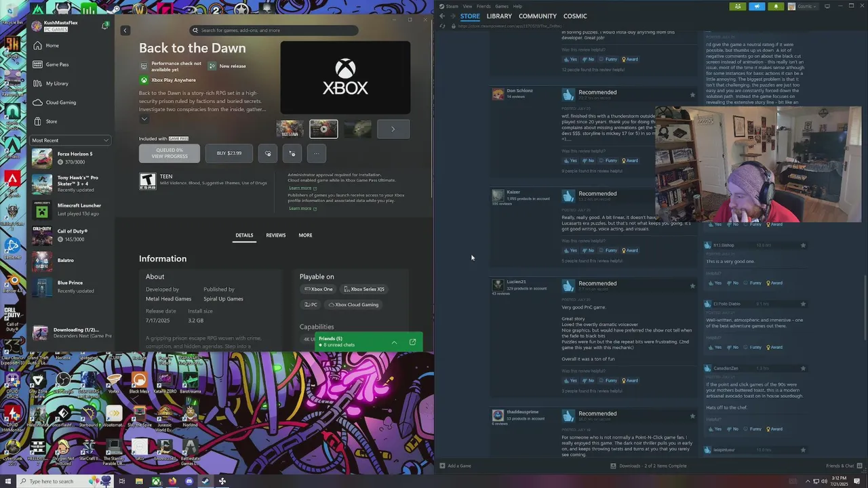
Task: Mark Lucien23's review as Funny
Action: [x=608, y=380]
